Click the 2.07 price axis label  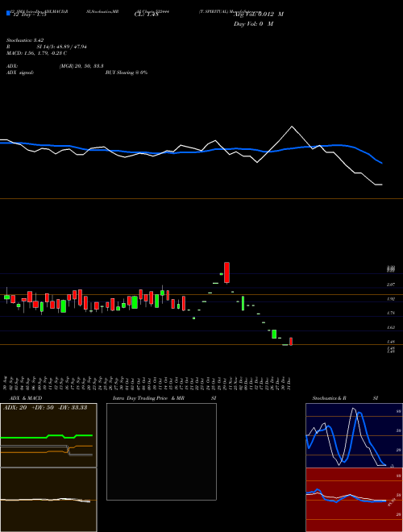tap(390, 285)
